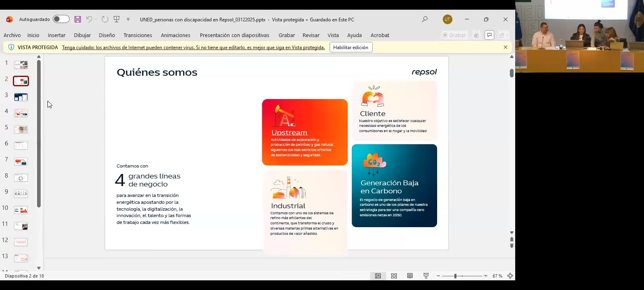Click the protected view warning link

[193, 48]
